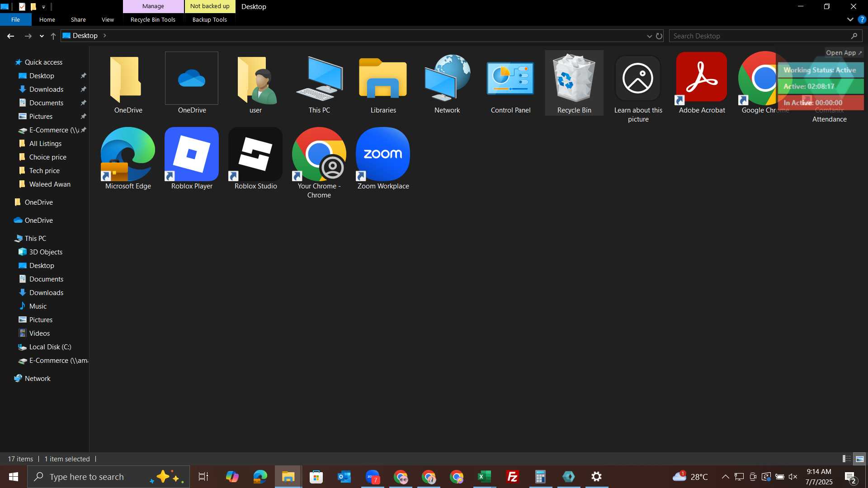Screen dimensions: 868x488
Task: Toggle mute on the system tray speaker
Action: pyautogui.click(x=793, y=477)
